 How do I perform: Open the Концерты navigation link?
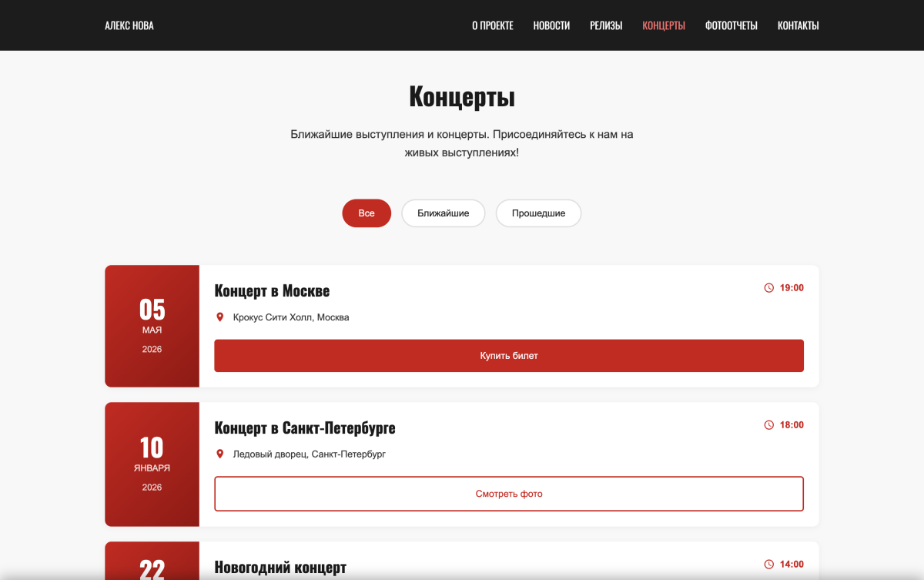click(x=664, y=25)
